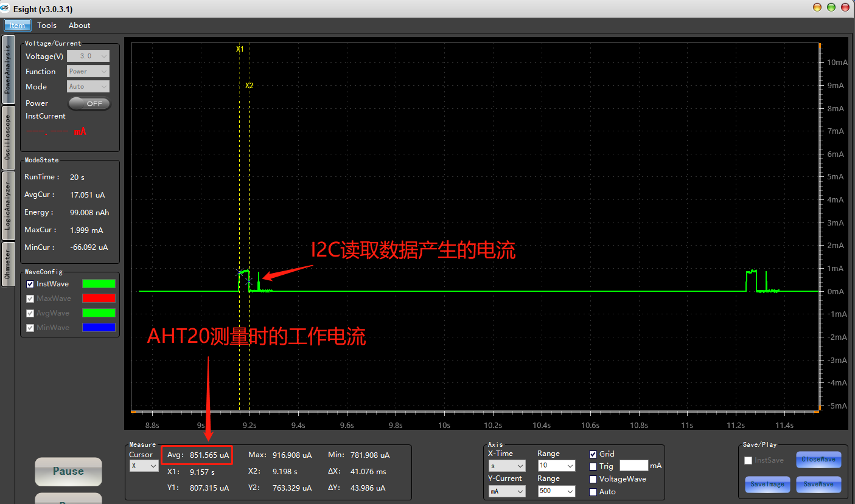The width and height of the screenshot is (855, 504).
Task: Click the Trig mA value input field
Action: 633,466
